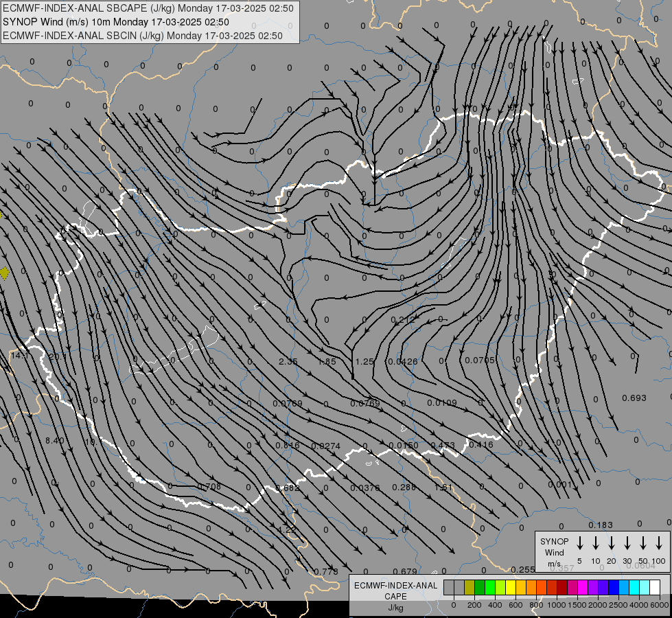Click the yellow diamond marker at the left map edge

4,273
